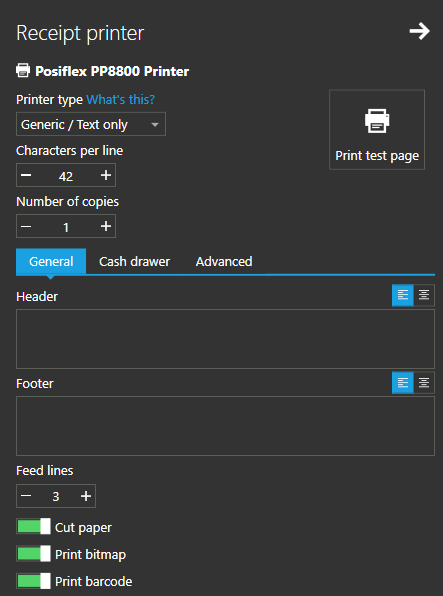Toggle the Cut paper switch
This screenshot has width=443, height=596.
(x=33, y=526)
